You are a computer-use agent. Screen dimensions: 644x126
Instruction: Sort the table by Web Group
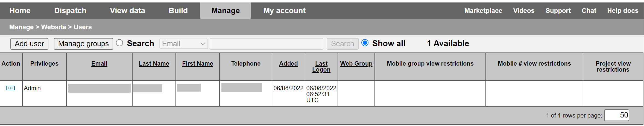[356, 64]
